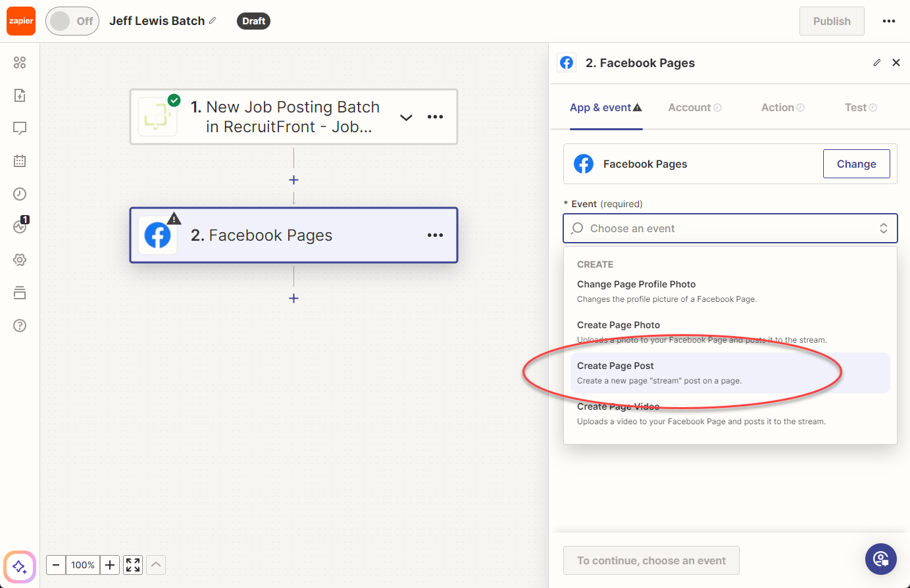Screen dimensions: 910x588
Task: Switch to the Action tab
Action: pos(783,107)
